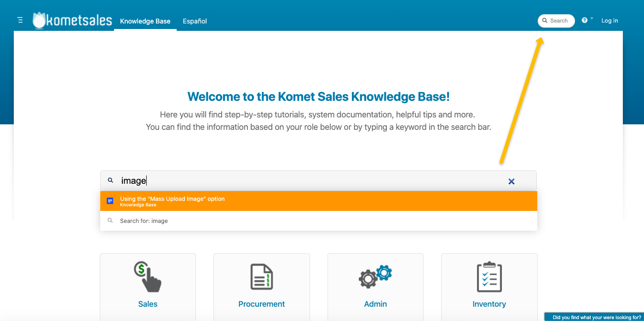Open the hamburger sidebar menu
The image size is (644, 321).
click(x=20, y=20)
